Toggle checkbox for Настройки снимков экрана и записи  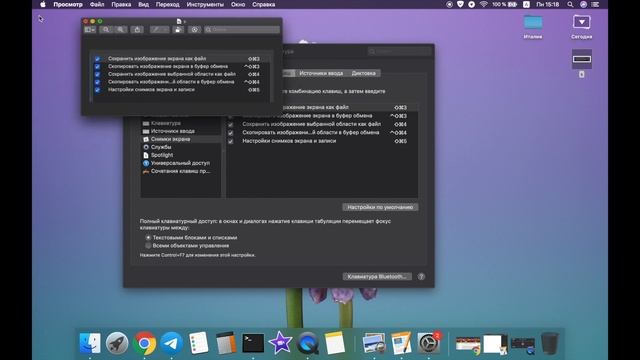(231, 141)
